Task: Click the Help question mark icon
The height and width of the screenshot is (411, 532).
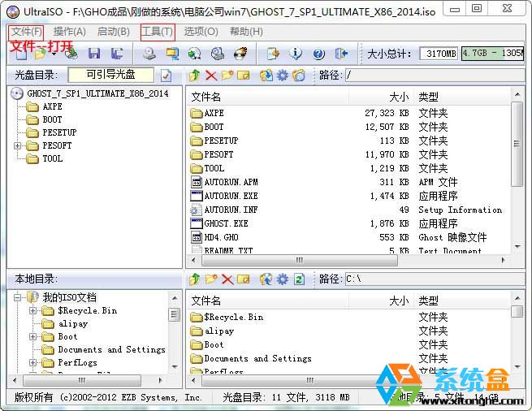Action: point(318,54)
